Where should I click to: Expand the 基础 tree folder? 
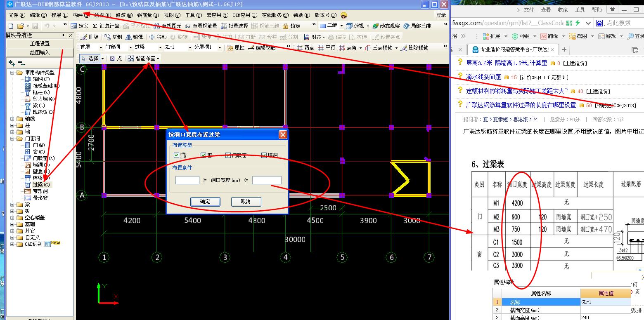pyautogui.click(x=12, y=224)
